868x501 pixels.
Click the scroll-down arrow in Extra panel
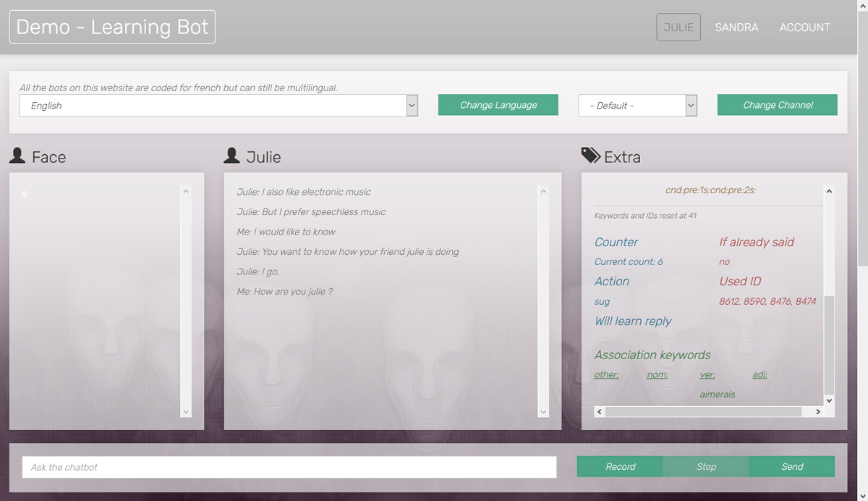point(829,400)
